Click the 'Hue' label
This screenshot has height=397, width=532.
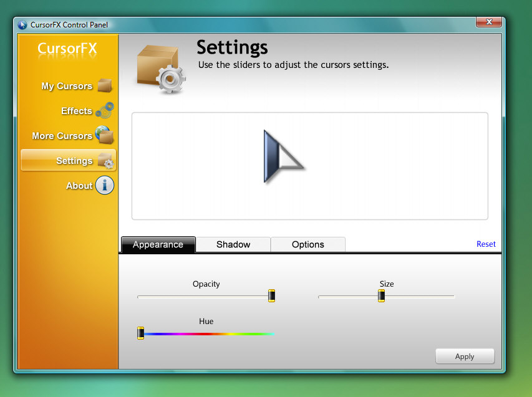(206, 321)
